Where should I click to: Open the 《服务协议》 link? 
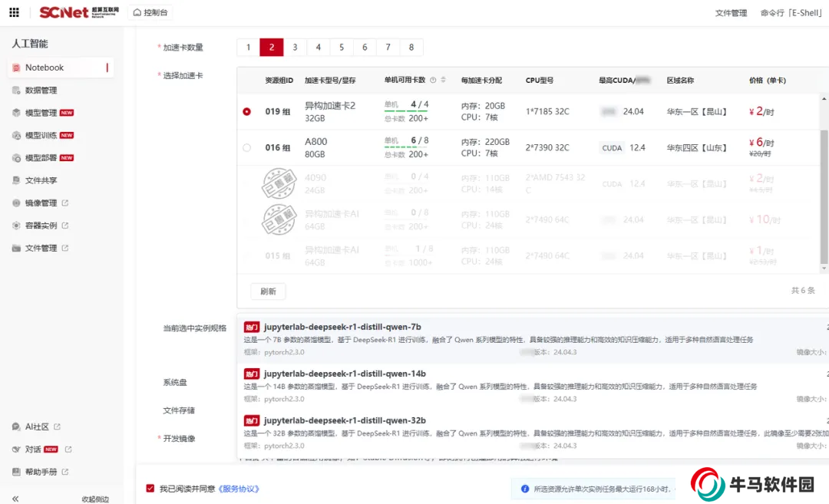click(239, 489)
